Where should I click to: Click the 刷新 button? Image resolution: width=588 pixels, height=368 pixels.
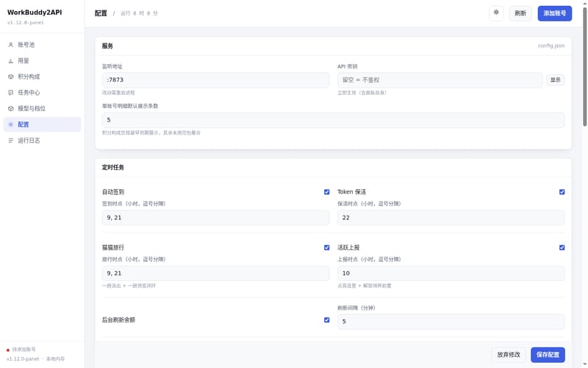coord(520,13)
